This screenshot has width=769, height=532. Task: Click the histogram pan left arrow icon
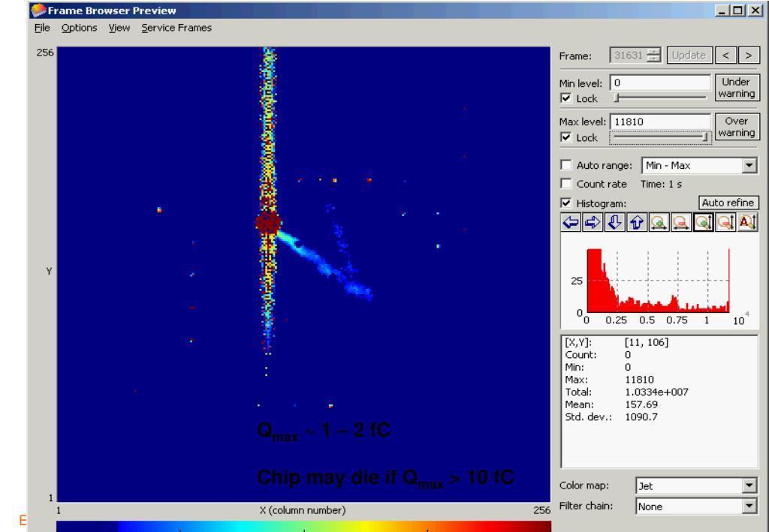tap(571, 221)
